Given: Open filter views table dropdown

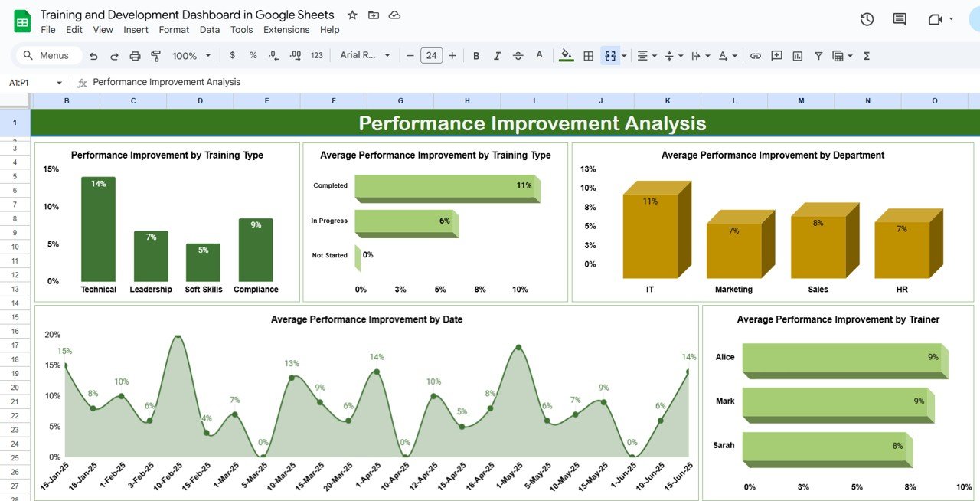Looking at the screenshot, I should pyautogui.click(x=841, y=56).
